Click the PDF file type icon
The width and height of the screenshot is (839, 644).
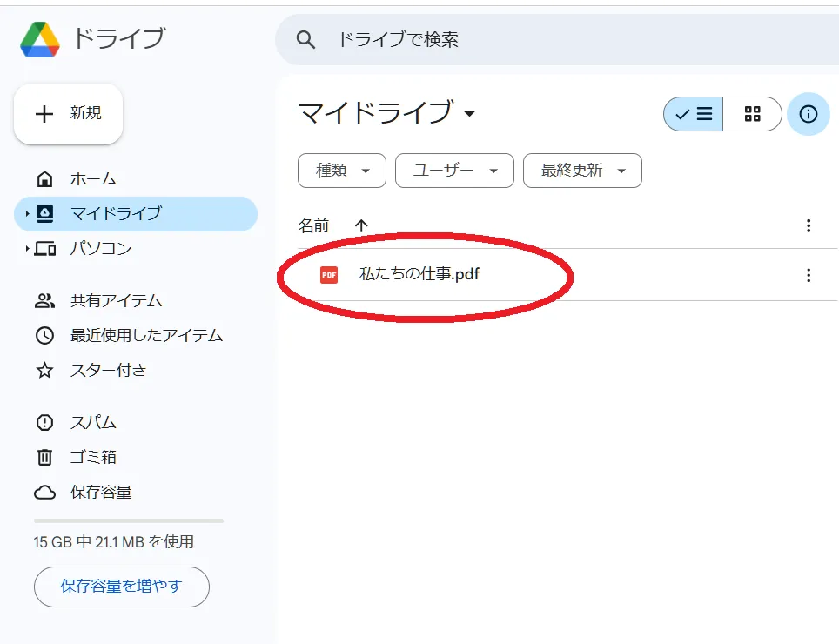point(329,275)
